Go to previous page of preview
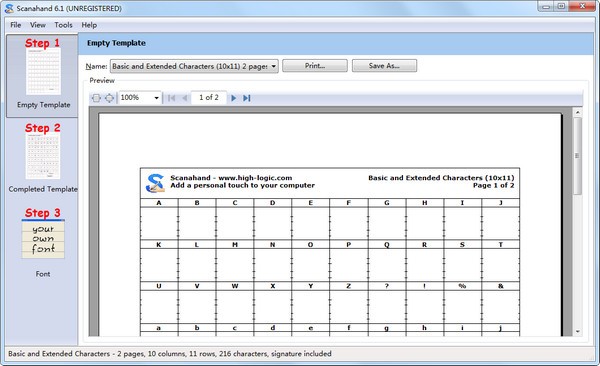The image size is (600, 366). coord(184,98)
